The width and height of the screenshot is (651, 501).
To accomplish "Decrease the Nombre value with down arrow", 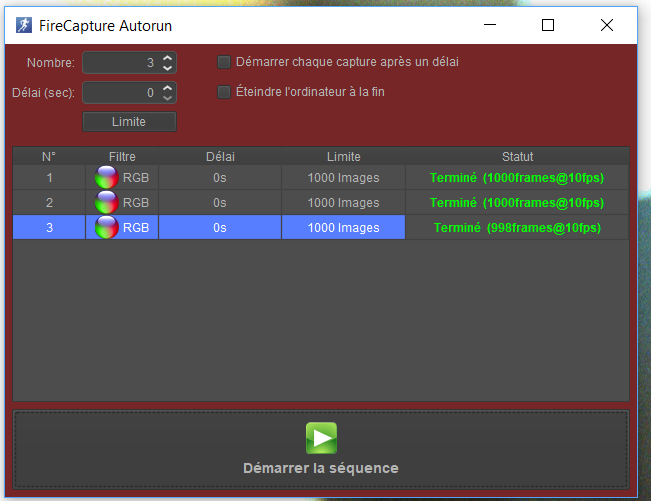I will pos(167,67).
